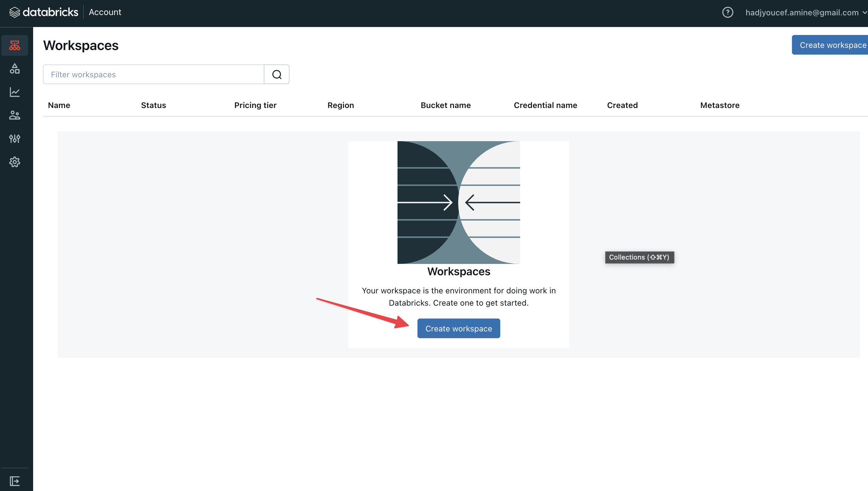Click the Name column header

[59, 105]
